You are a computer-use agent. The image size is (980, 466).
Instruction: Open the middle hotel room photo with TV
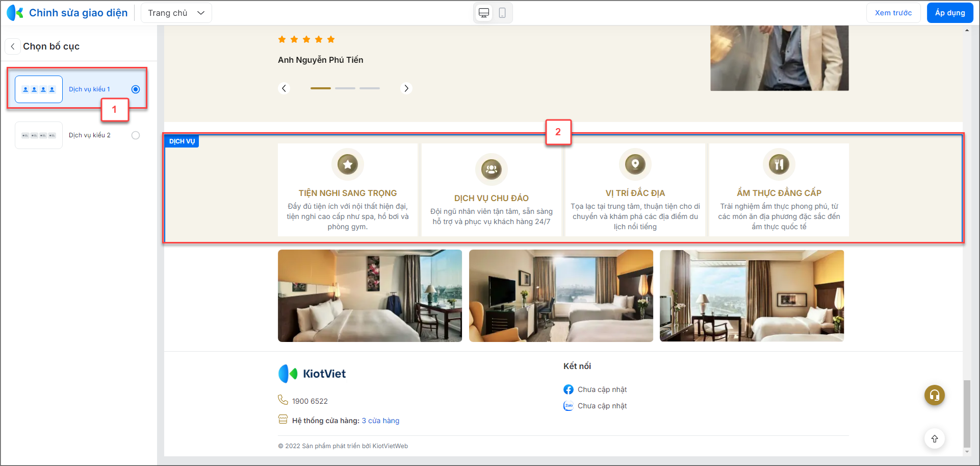coord(561,296)
